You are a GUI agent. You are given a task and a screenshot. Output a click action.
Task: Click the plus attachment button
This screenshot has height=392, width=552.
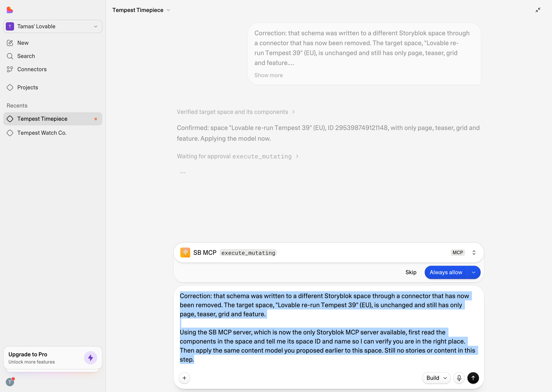184,378
